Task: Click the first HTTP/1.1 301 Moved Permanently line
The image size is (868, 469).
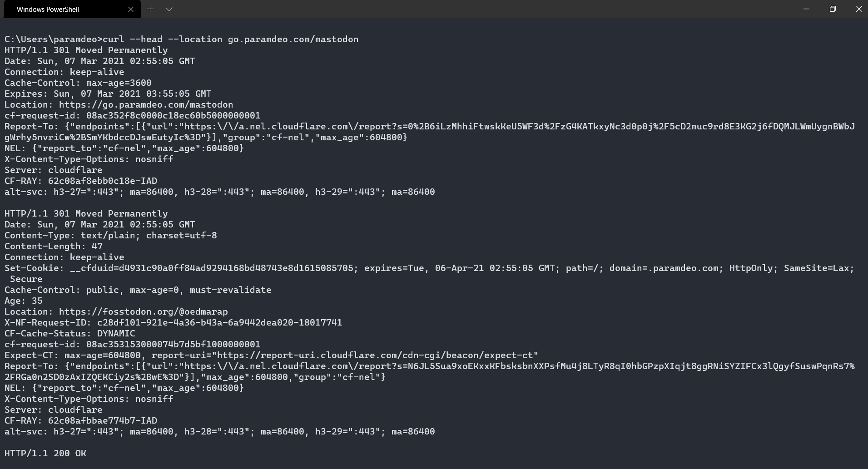Action: click(x=86, y=50)
